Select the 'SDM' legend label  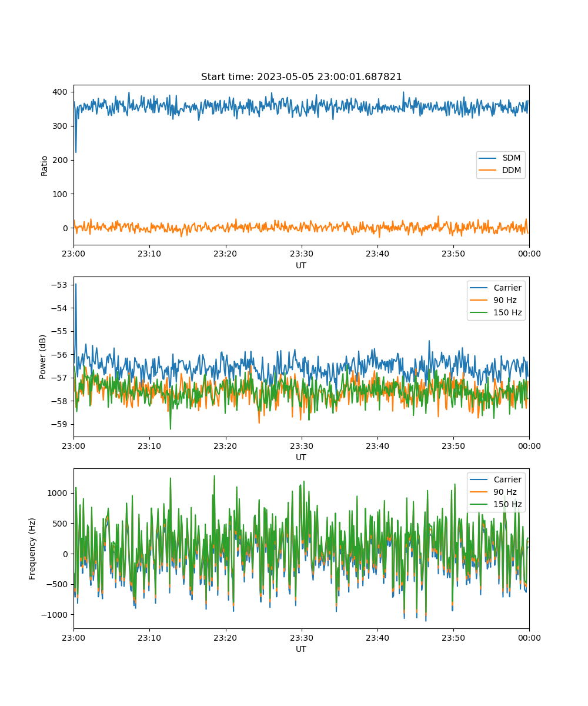pyautogui.click(x=512, y=158)
